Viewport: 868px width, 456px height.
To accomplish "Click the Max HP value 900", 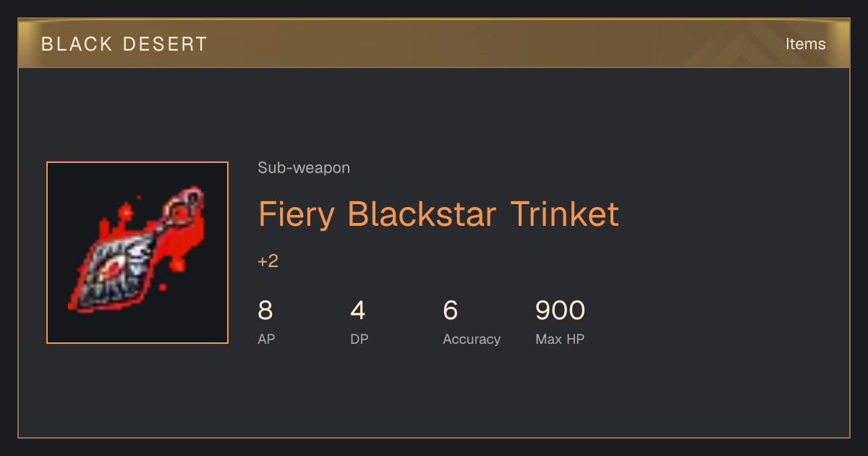I will 560,311.
